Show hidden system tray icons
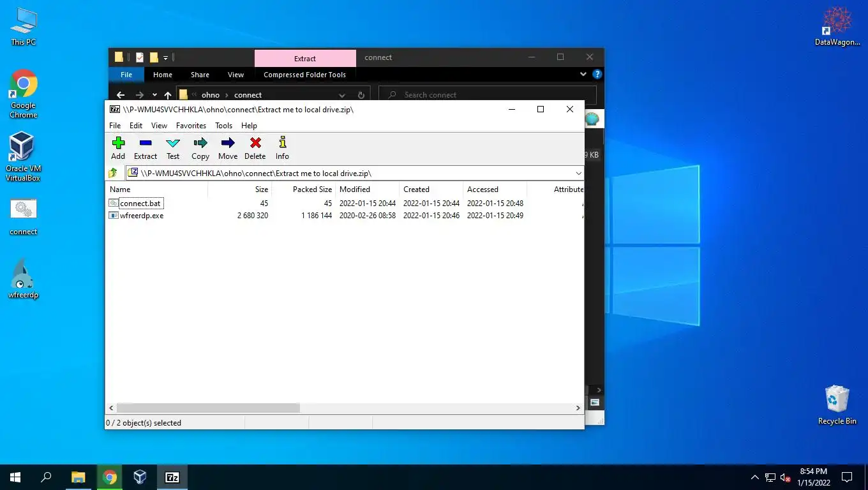 point(754,477)
